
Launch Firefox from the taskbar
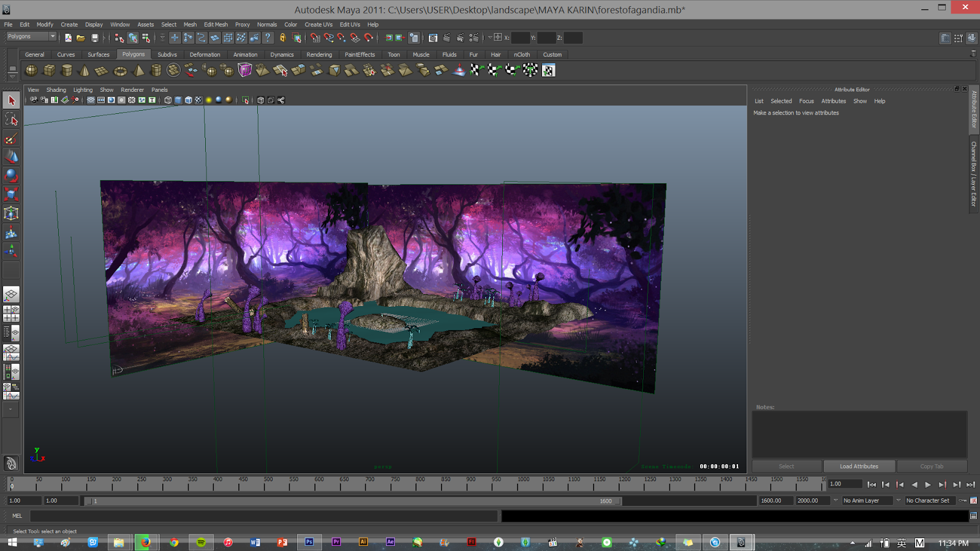click(x=146, y=542)
